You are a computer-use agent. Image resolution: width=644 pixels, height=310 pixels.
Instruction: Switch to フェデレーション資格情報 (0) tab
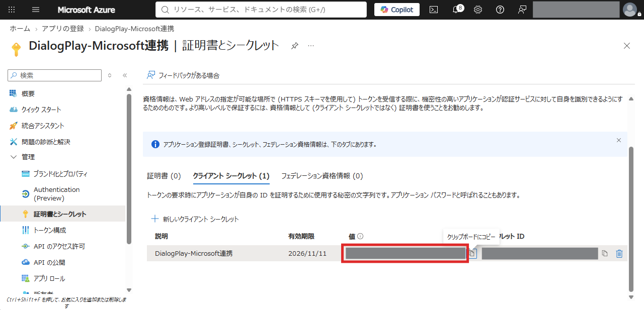click(322, 176)
